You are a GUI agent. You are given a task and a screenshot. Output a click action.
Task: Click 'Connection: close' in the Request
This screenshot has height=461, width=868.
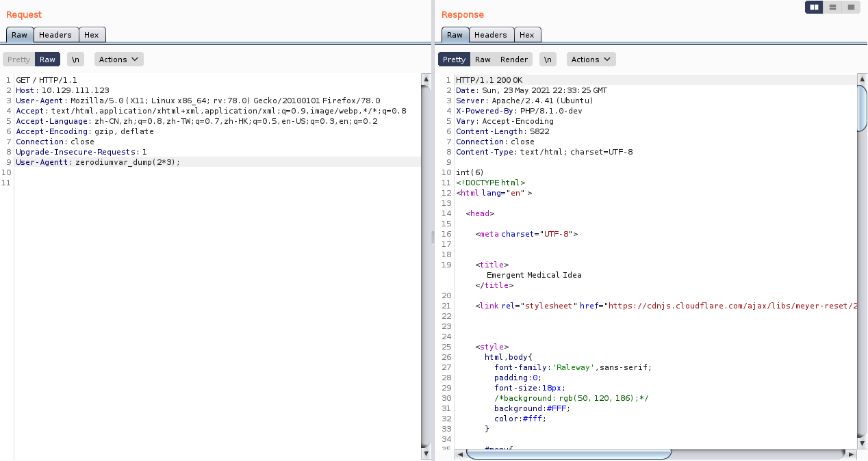(55, 142)
